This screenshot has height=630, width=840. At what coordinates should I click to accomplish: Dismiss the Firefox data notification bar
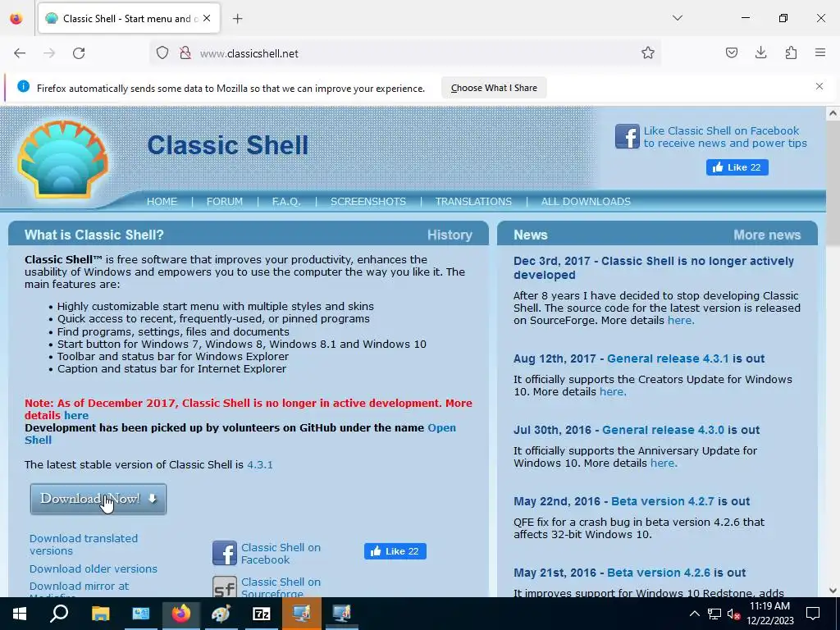click(x=819, y=86)
